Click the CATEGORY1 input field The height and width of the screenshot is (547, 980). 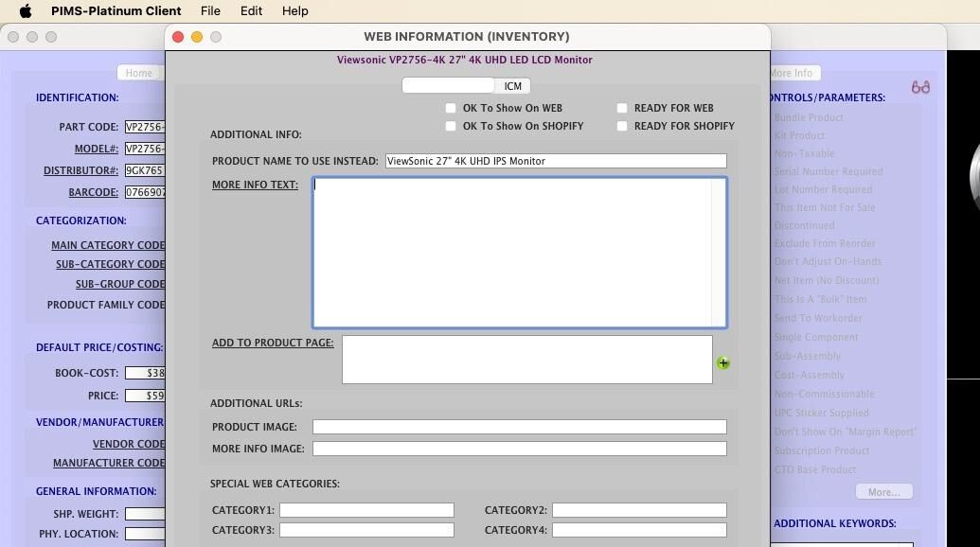(366, 510)
